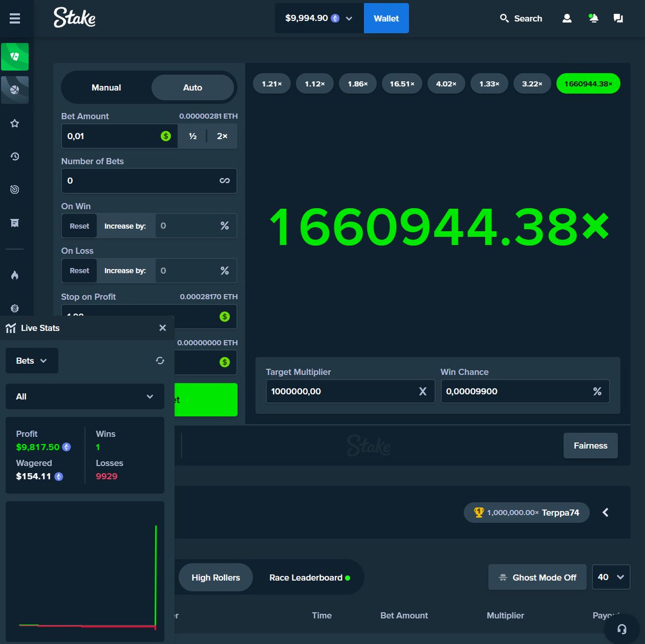Open the chat panel icon
This screenshot has height=644, width=645.
tap(618, 18)
